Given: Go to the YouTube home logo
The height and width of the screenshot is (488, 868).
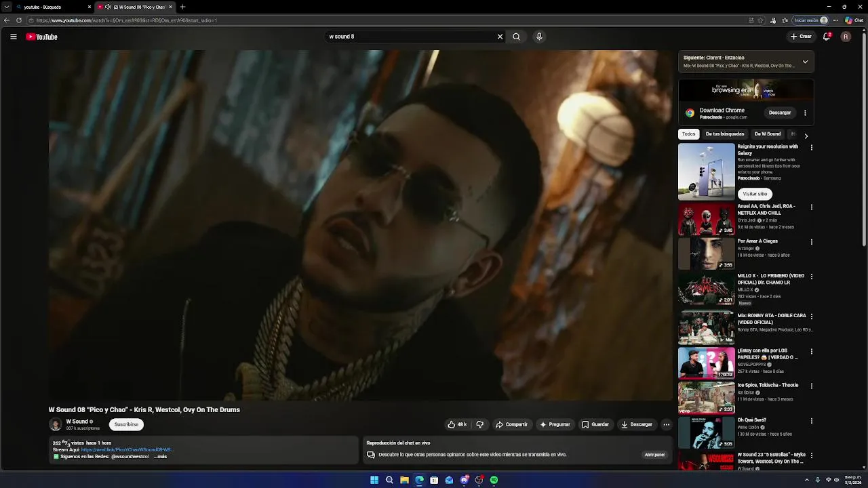Looking at the screenshot, I should 41,37.
